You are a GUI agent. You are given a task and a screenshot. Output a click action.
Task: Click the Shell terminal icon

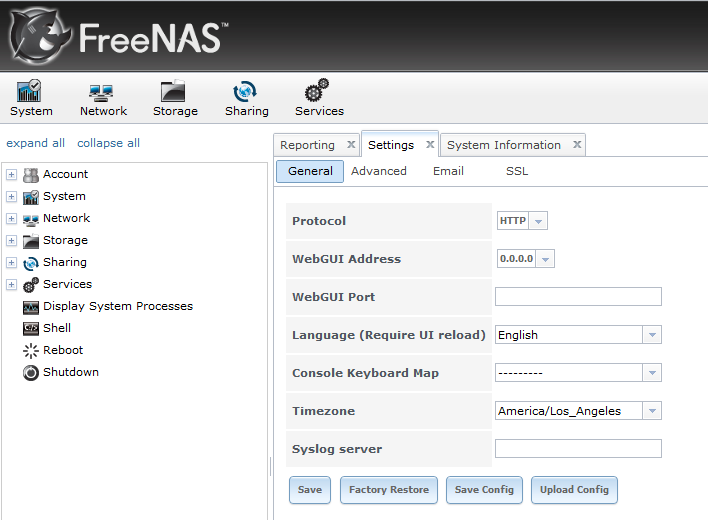pos(31,328)
